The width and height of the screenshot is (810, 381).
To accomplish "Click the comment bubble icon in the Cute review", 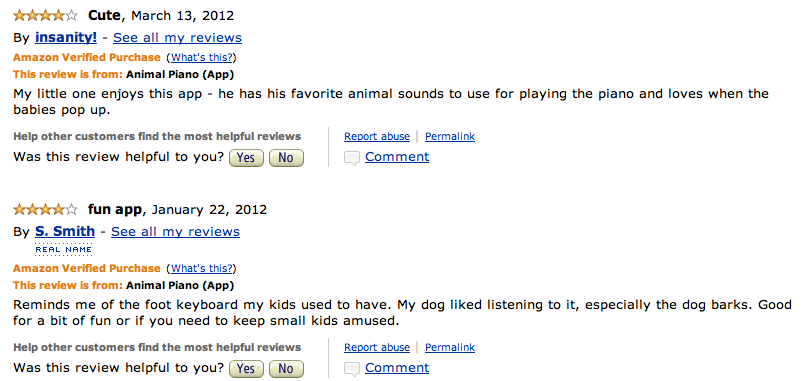I will pyautogui.click(x=352, y=158).
